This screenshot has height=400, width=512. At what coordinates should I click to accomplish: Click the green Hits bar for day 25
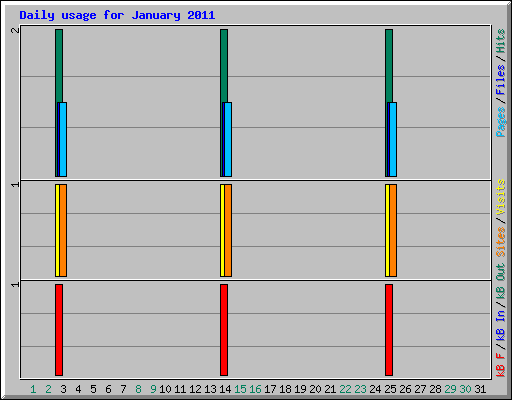click(x=389, y=66)
